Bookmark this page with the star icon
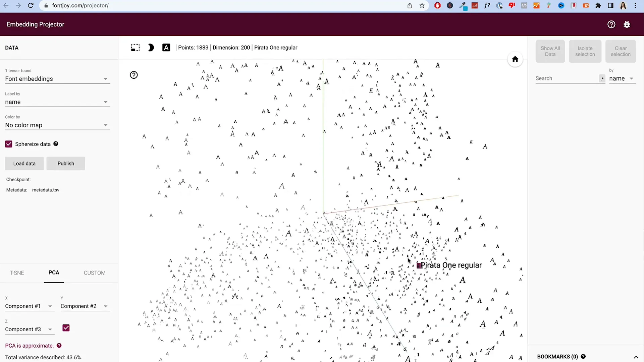 (422, 5)
